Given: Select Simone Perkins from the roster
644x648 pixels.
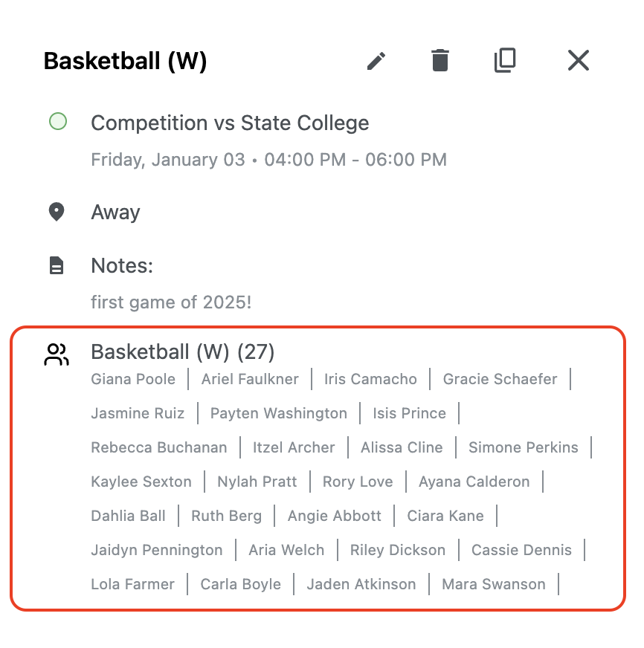Looking at the screenshot, I should [524, 447].
